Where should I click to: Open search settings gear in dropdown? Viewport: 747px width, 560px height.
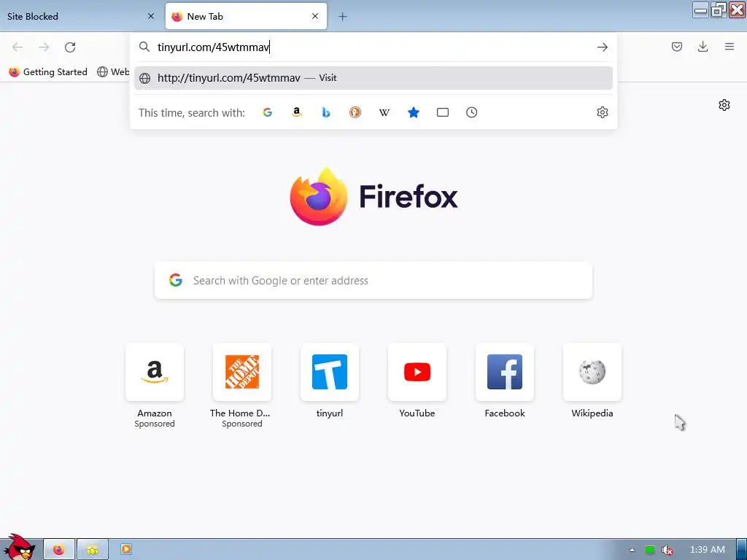(x=602, y=112)
